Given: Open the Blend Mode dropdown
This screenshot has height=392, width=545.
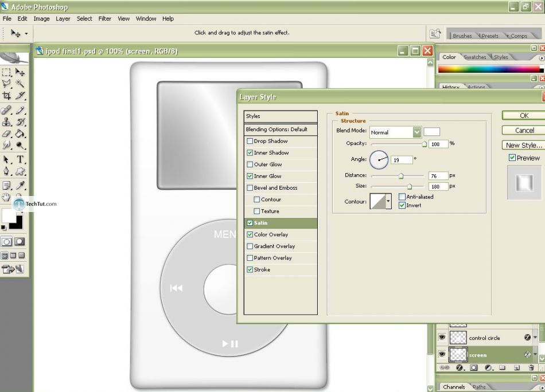Looking at the screenshot, I should (x=416, y=132).
